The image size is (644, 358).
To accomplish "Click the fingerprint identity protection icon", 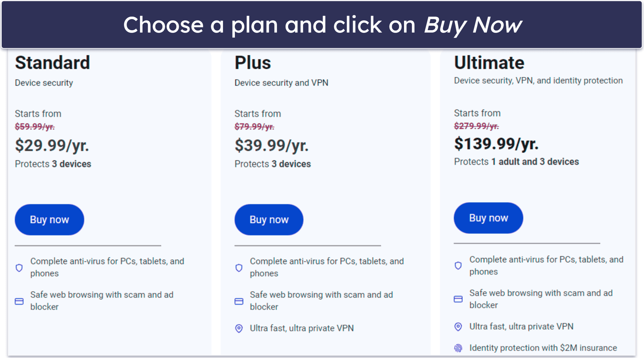I will click(458, 348).
